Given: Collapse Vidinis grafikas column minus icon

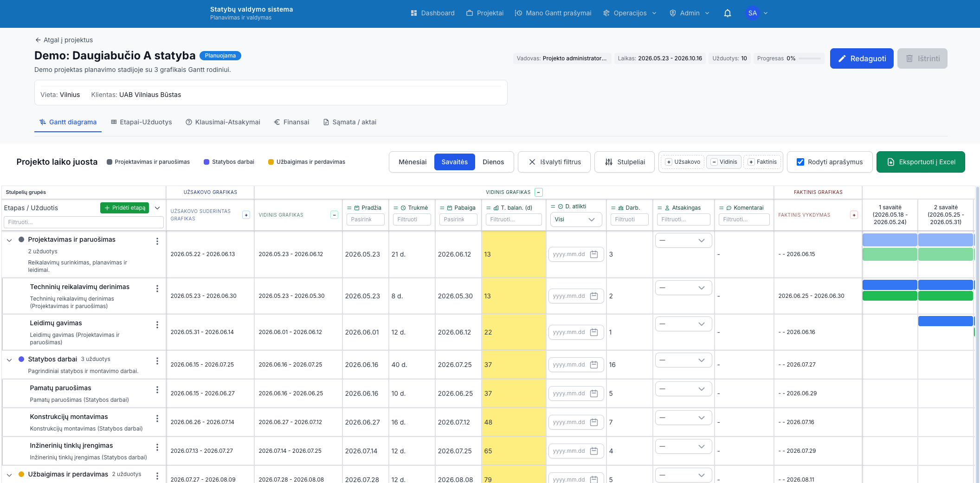Looking at the screenshot, I should pos(334,215).
